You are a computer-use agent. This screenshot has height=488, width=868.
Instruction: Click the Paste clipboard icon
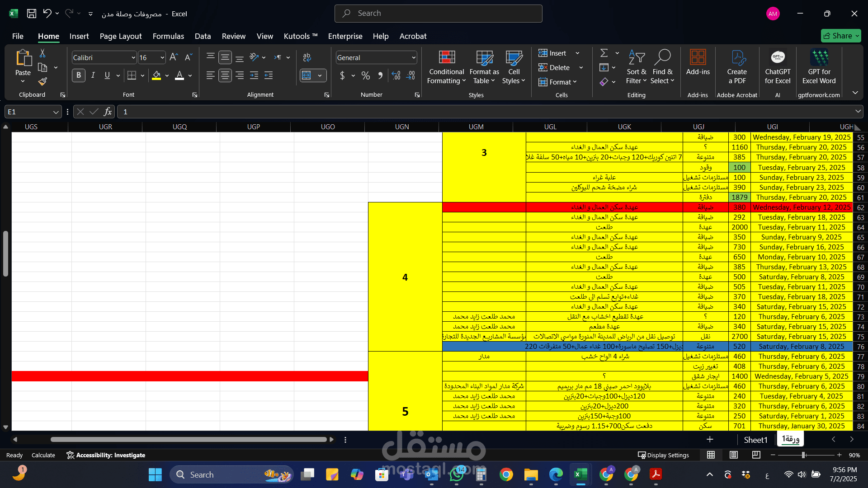tap(23, 58)
